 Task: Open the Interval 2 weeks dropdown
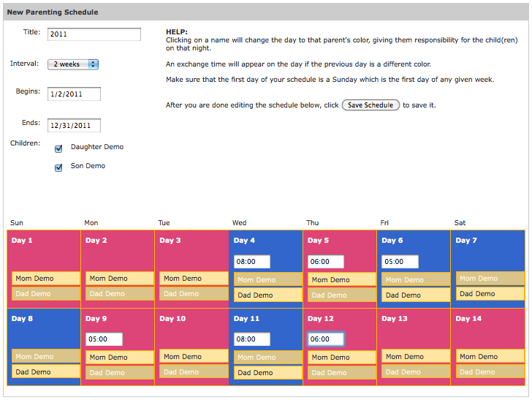point(73,64)
